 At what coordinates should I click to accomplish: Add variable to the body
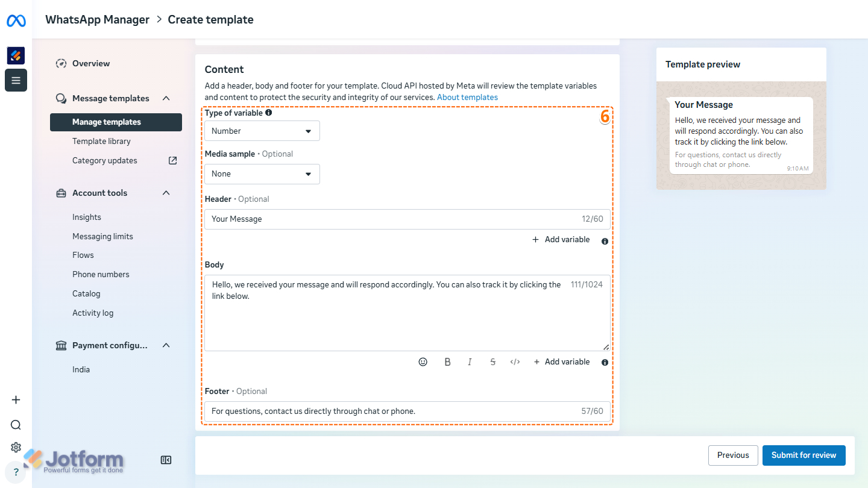click(x=561, y=362)
